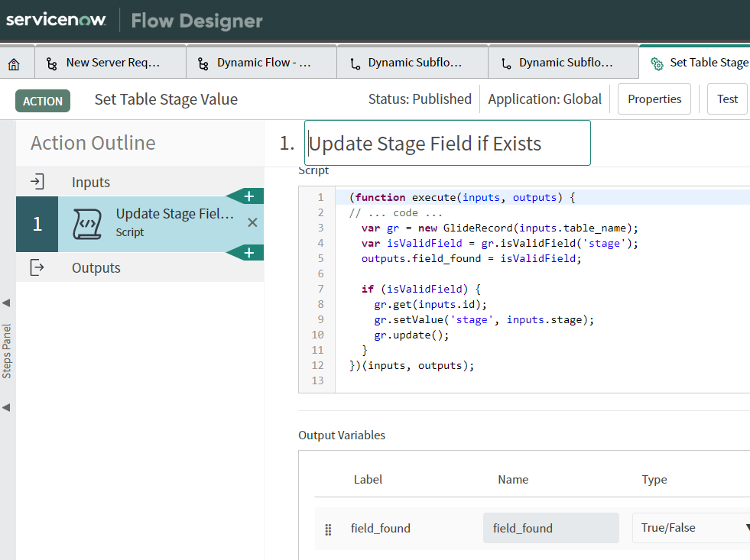Click the field_found name input
This screenshot has width=750, height=560.
click(x=550, y=528)
